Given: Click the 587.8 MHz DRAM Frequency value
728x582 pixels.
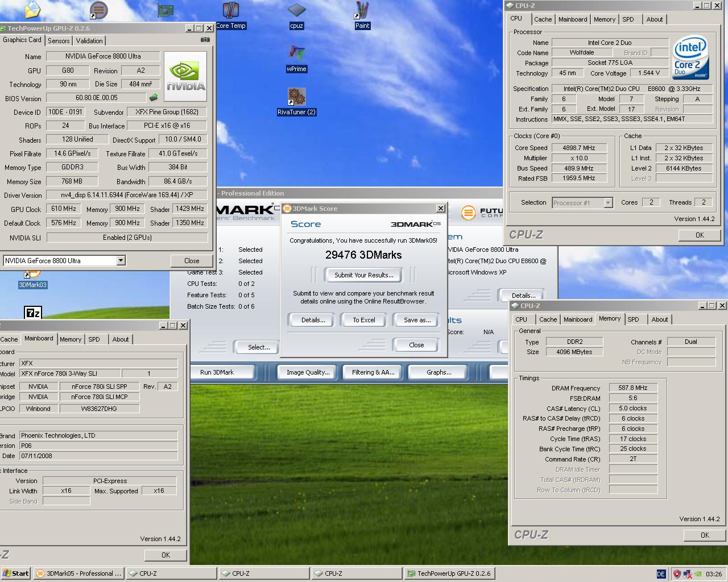Looking at the screenshot, I should [633, 388].
